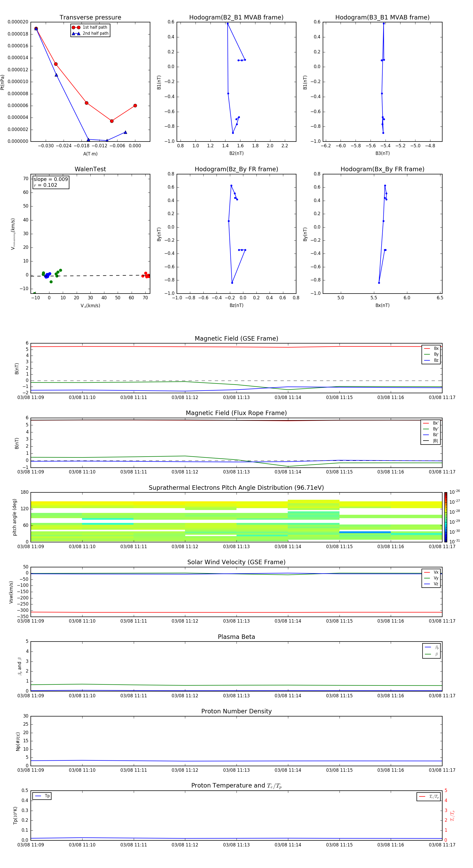The image size is (473, 868).
Task: Click the Te/Tp legend entry in temperature plot
Action: 429,796
